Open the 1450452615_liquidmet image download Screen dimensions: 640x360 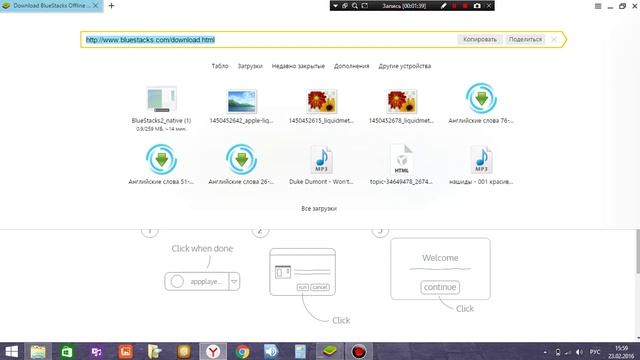pos(321,106)
